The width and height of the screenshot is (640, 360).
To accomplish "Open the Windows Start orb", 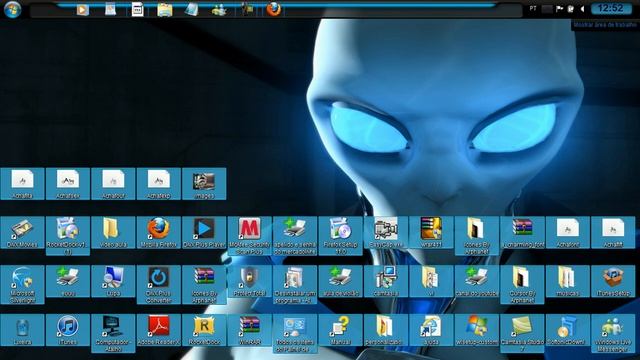I will (12, 9).
